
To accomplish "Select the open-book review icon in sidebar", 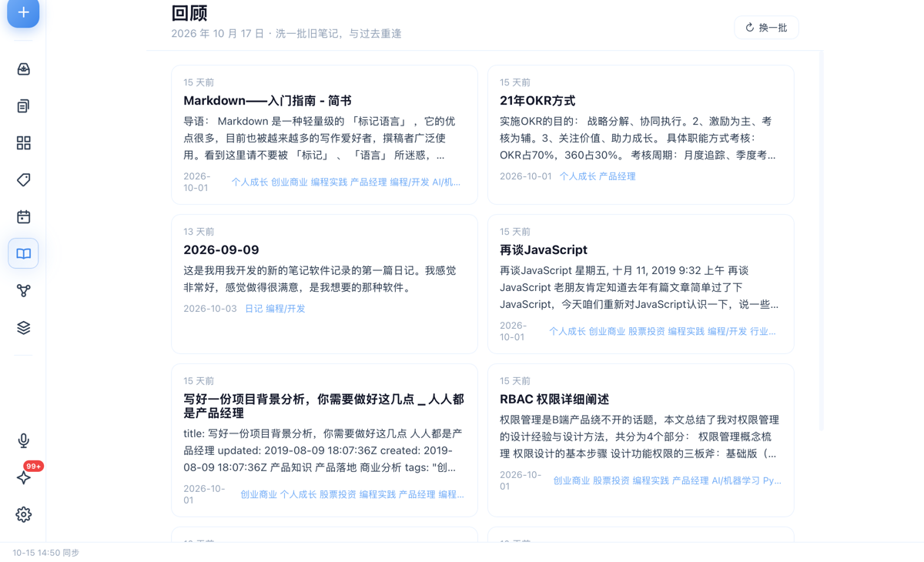I will click(24, 254).
